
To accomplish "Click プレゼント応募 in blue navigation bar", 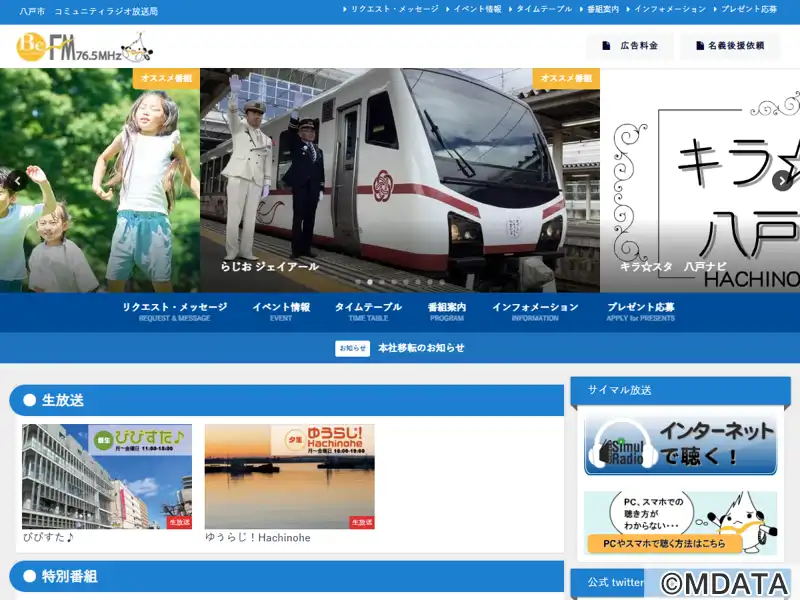I will [640, 311].
